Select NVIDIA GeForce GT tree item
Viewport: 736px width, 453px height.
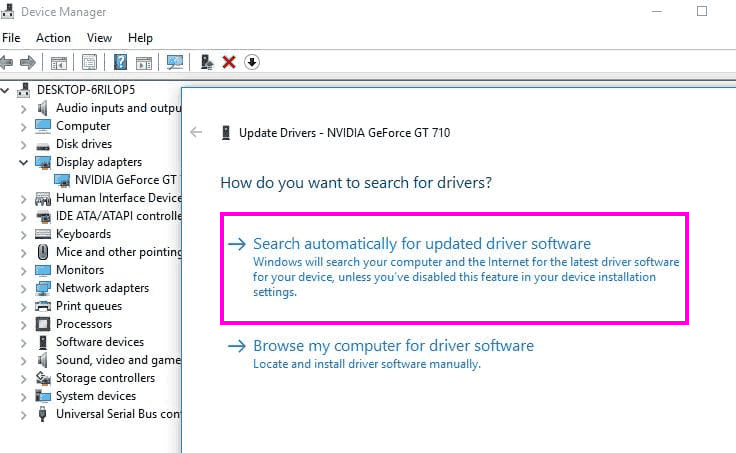click(125, 180)
